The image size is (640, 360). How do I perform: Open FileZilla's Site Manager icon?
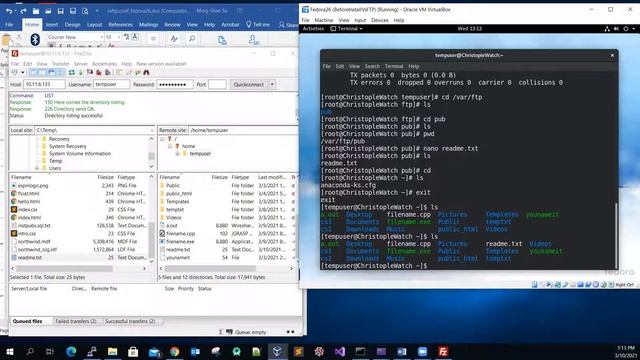[14, 73]
